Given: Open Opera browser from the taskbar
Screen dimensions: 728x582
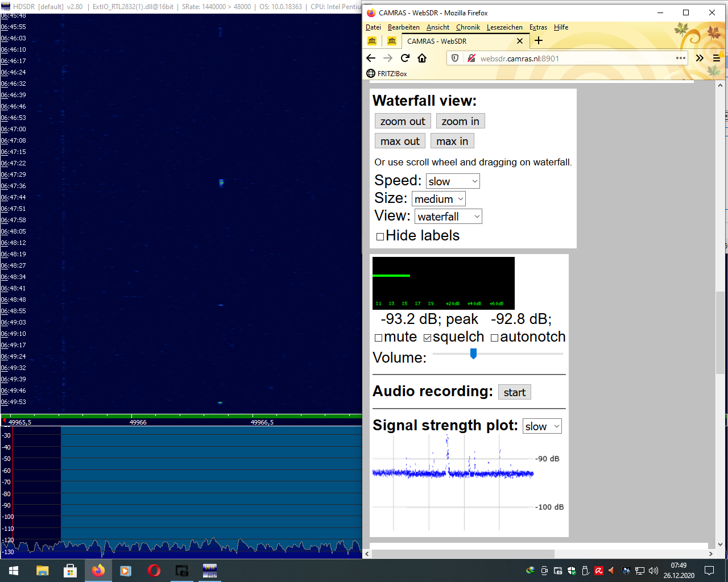Looking at the screenshot, I should (154, 571).
